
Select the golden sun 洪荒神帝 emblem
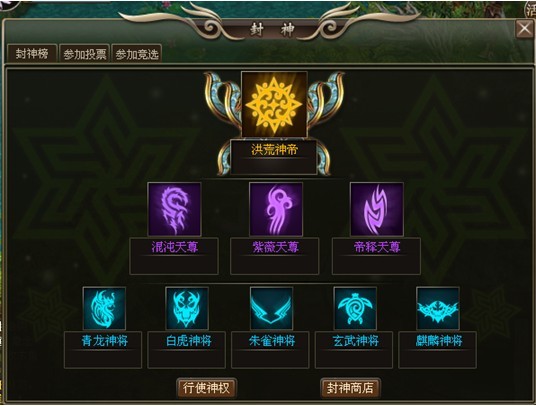pyautogui.click(x=274, y=105)
